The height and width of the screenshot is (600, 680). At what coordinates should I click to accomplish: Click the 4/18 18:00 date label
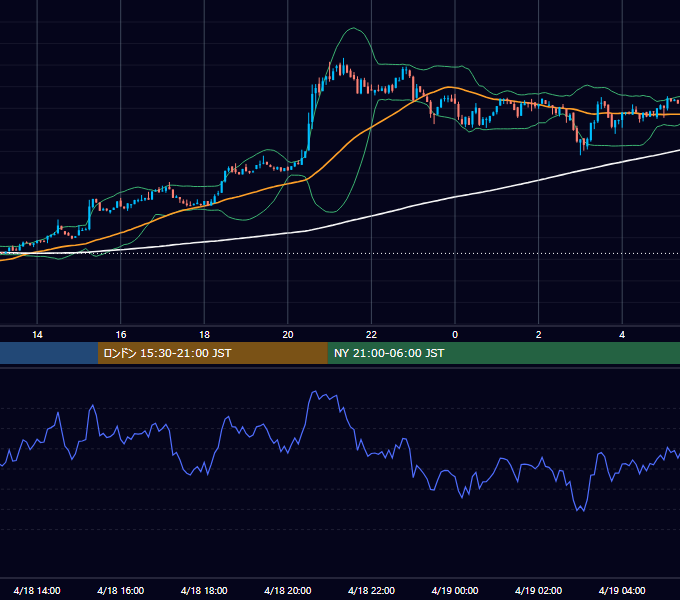click(x=204, y=590)
